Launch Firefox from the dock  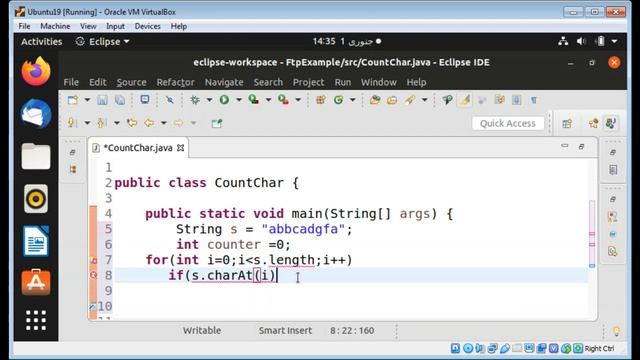36,71
